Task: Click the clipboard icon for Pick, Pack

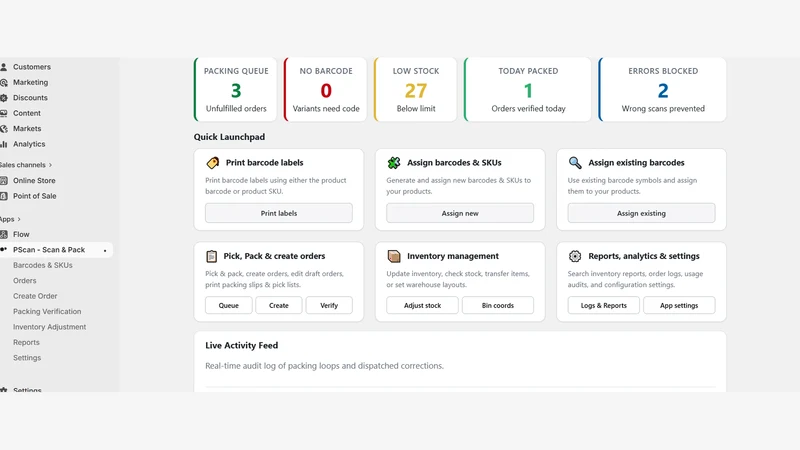Action: 211,256
